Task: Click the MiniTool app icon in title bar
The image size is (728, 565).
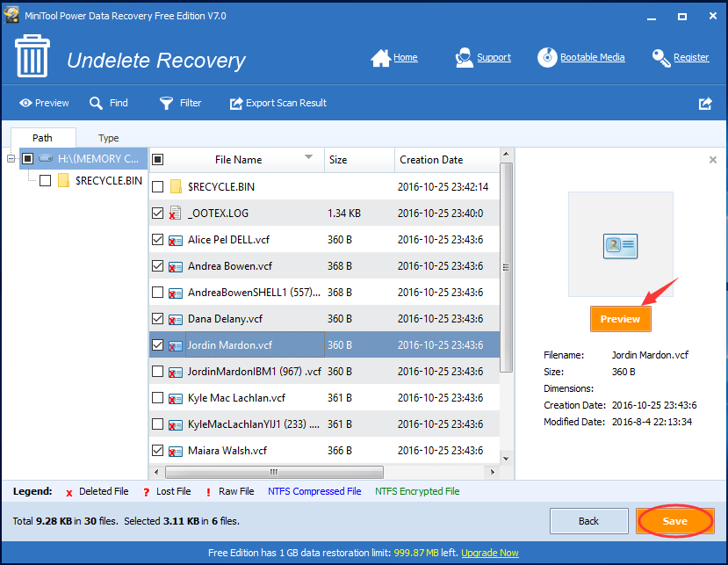Action: pos(11,15)
